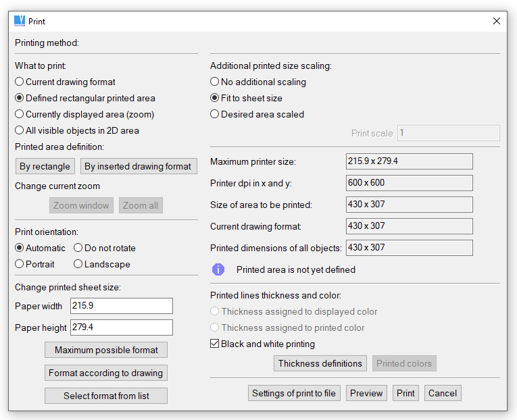The height and width of the screenshot is (420, 517).
Task: Select Current drawing format radio option
Action: pos(20,82)
